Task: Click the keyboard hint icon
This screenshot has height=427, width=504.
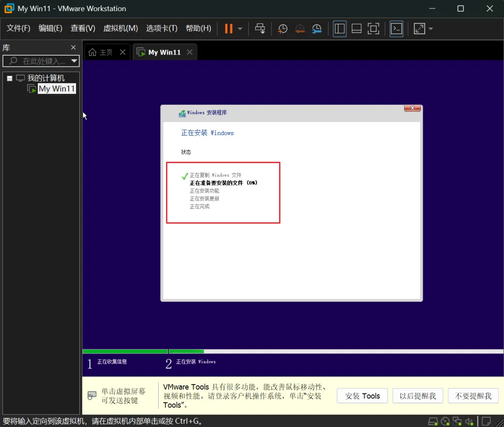Action: (x=92, y=396)
